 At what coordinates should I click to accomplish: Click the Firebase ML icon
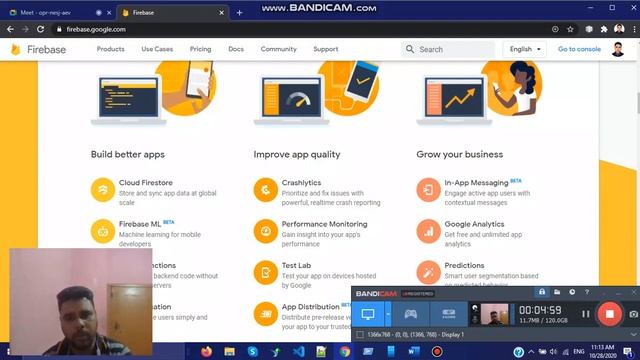coord(103,231)
